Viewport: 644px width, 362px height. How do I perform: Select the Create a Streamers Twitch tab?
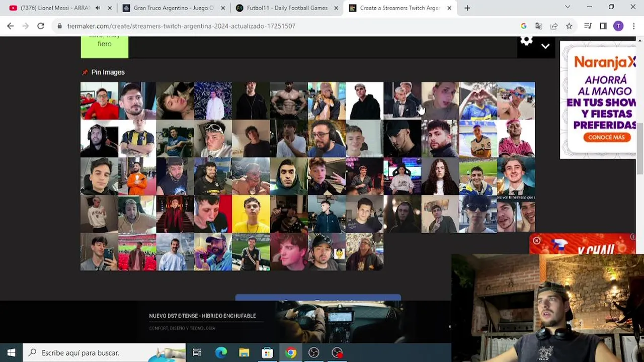pyautogui.click(x=400, y=8)
